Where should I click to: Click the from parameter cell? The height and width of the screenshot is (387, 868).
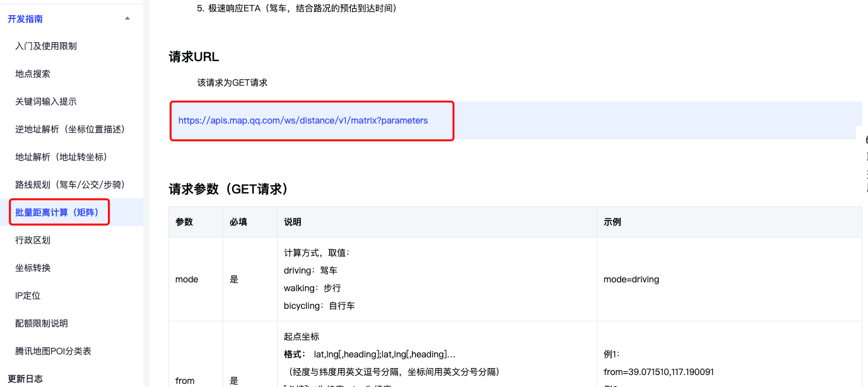(185, 381)
